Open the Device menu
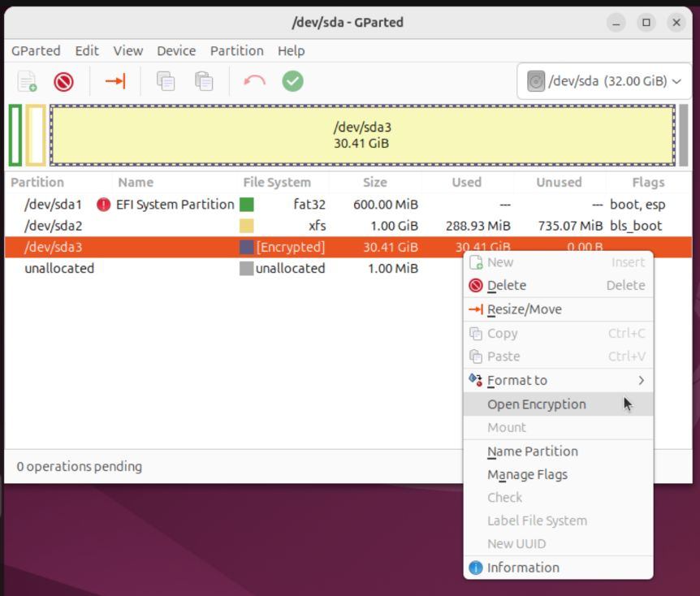This screenshot has width=700, height=596. pos(176,51)
